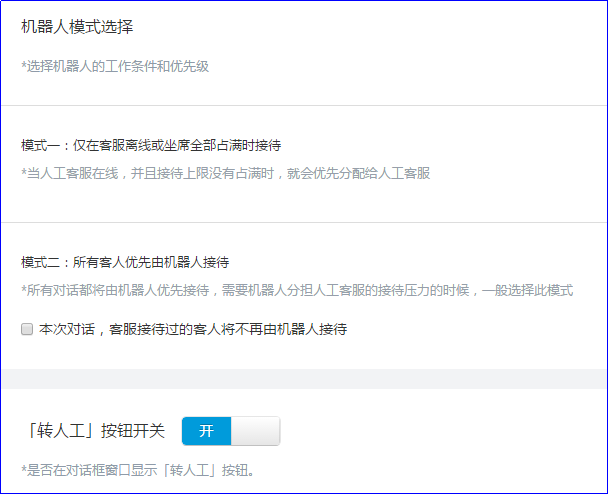Toggle the 转人工 button switch
The width and height of the screenshot is (608, 495).
(231, 431)
